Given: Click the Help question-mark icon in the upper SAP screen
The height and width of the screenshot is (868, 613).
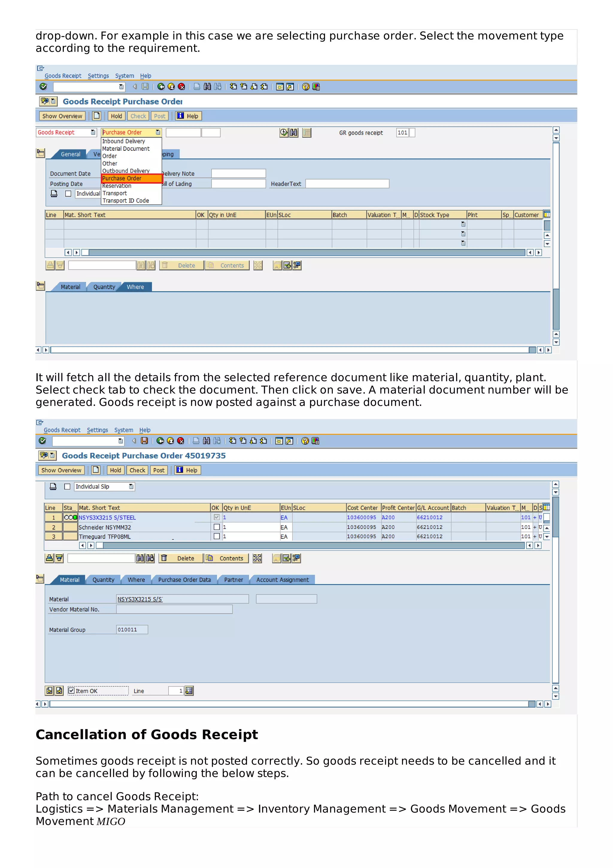Looking at the screenshot, I should [306, 87].
